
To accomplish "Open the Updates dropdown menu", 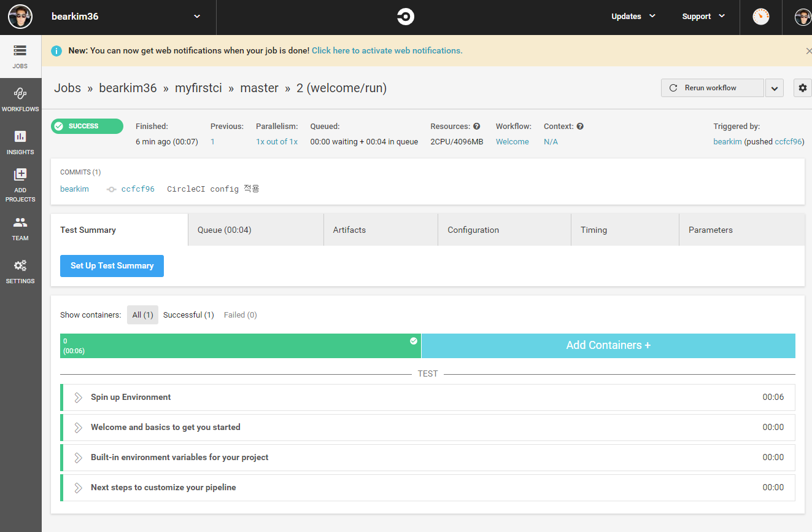I will pyautogui.click(x=633, y=17).
